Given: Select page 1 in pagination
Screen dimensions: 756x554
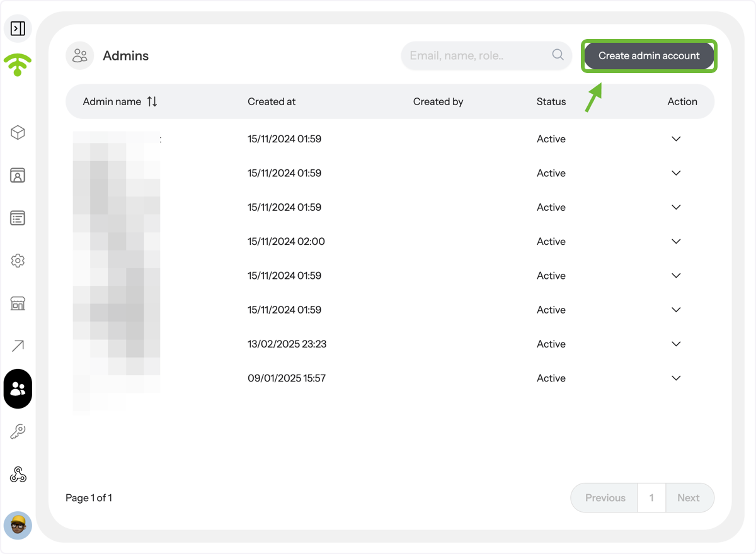Looking at the screenshot, I should (x=651, y=498).
